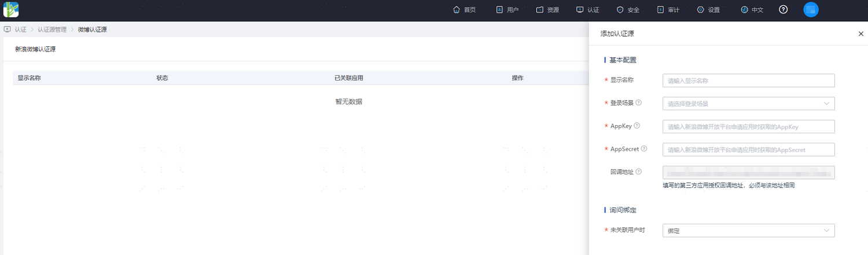Click the application logo in top-left
The height and width of the screenshot is (255, 868).
11,9
